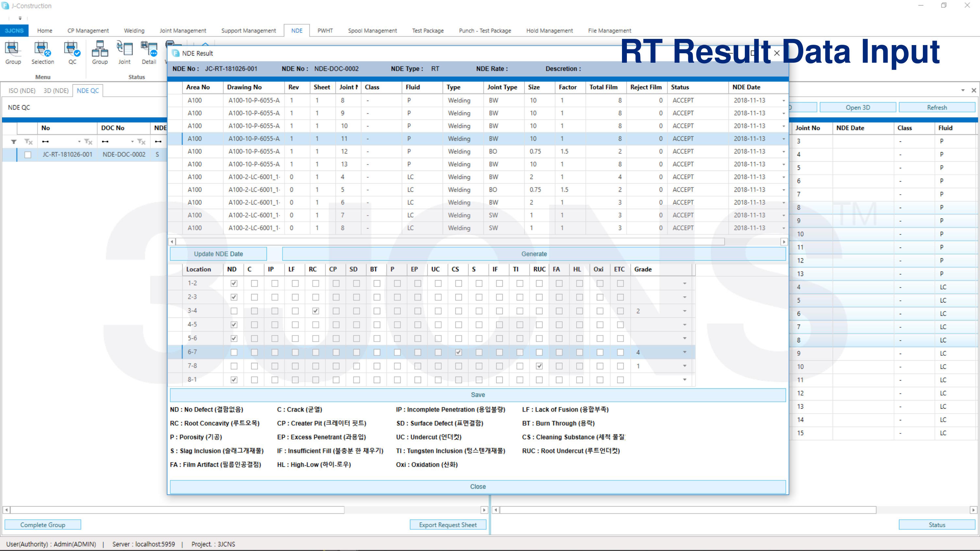
Task: Switch to the 3D (NDE) panel tab
Action: point(56,90)
